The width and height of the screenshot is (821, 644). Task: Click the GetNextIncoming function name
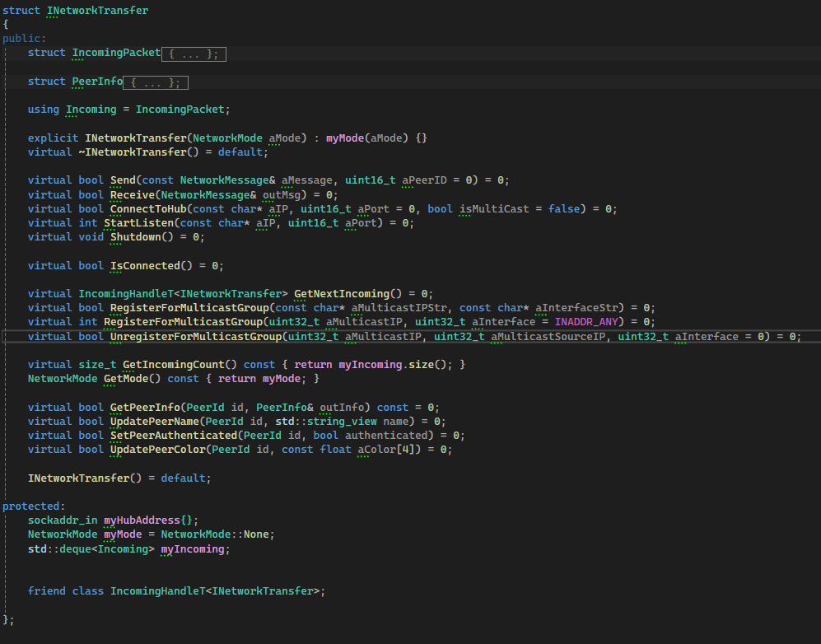click(x=342, y=293)
